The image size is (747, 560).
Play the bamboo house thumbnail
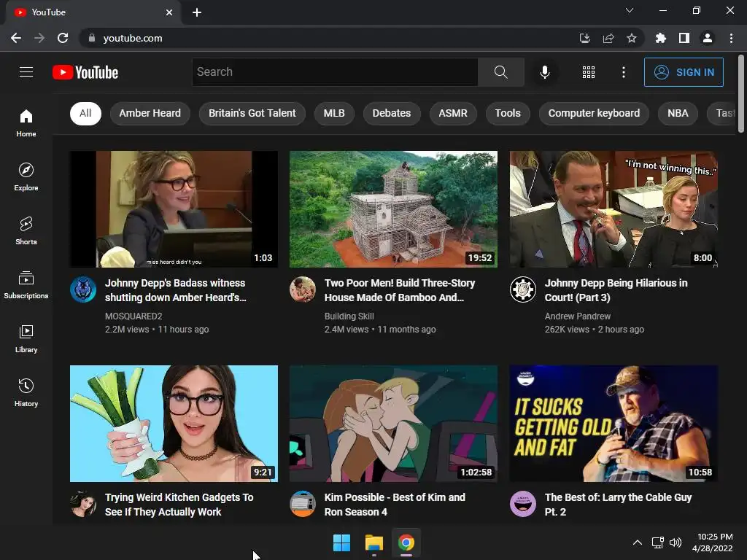pyautogui.click(x=393, y=209)
